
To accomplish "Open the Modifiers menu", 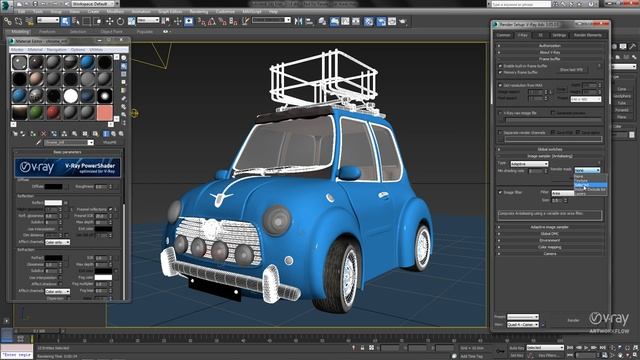I will (116, 12).
